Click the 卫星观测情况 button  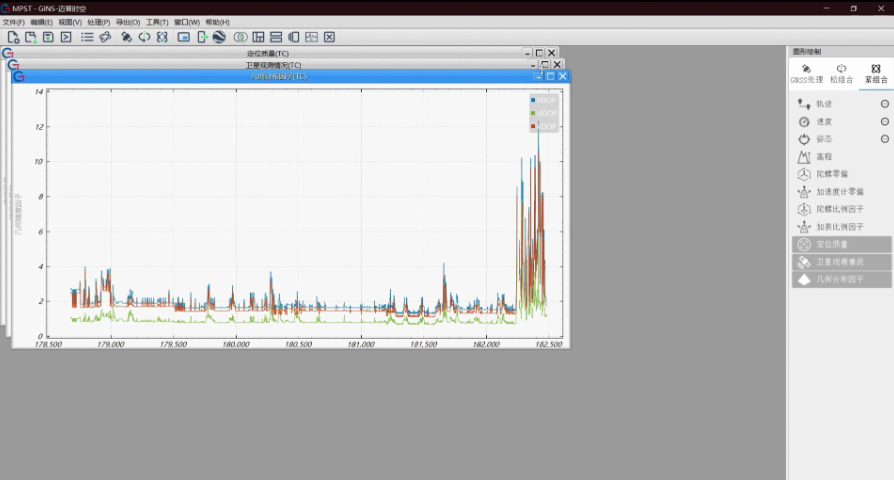(x=841, y=262)
